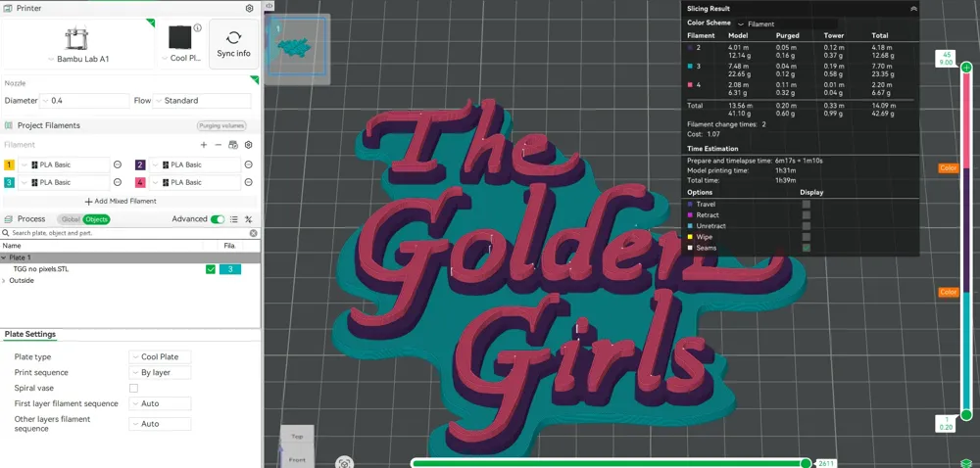Open printer settings gear icon
The image size is (980, 468).
(x=249, y=8)
